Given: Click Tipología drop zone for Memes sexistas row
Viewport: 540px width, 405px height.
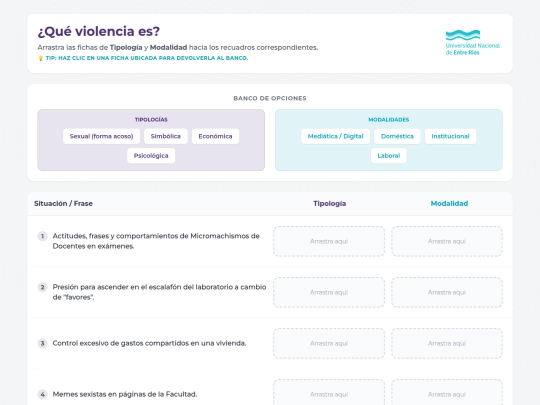Looking at the screenshot, I should pos(329,392).
